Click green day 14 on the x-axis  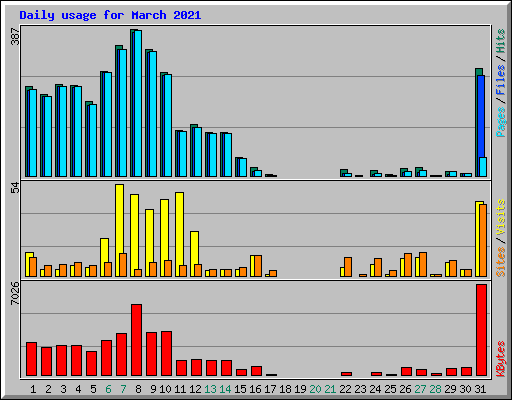coord(225,389)
